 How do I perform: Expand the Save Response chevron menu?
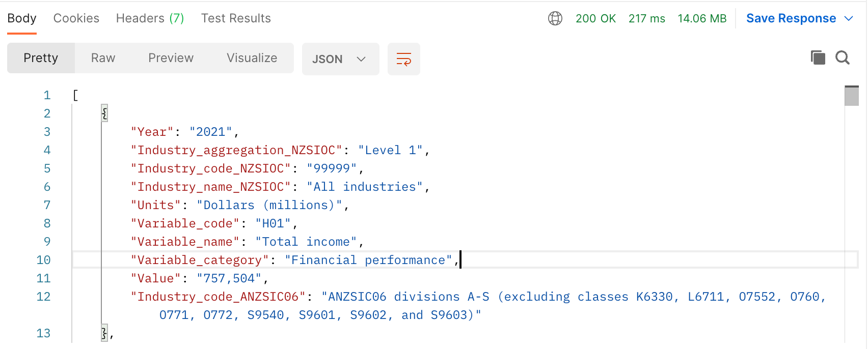point(849,18)
